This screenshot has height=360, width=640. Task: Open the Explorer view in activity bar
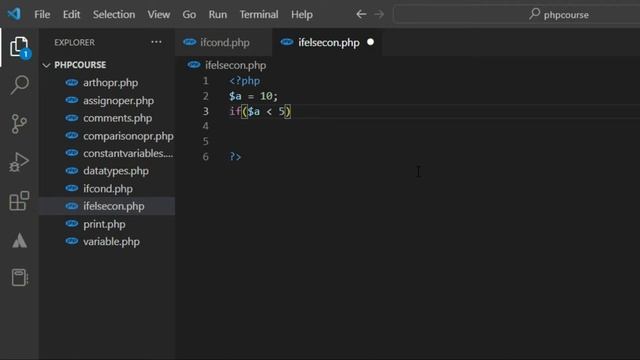coord(19,47)
